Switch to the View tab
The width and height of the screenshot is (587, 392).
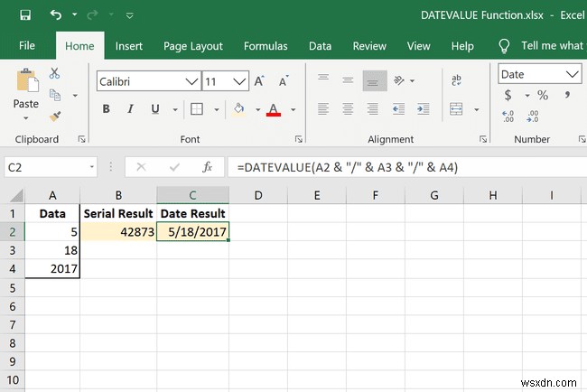point(418,46)
